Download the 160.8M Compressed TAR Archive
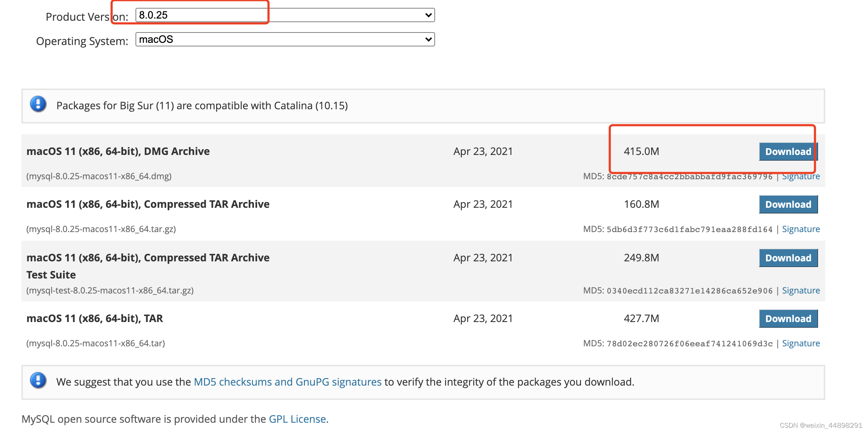This screenshot has height=432, width=868. (788, 205)
